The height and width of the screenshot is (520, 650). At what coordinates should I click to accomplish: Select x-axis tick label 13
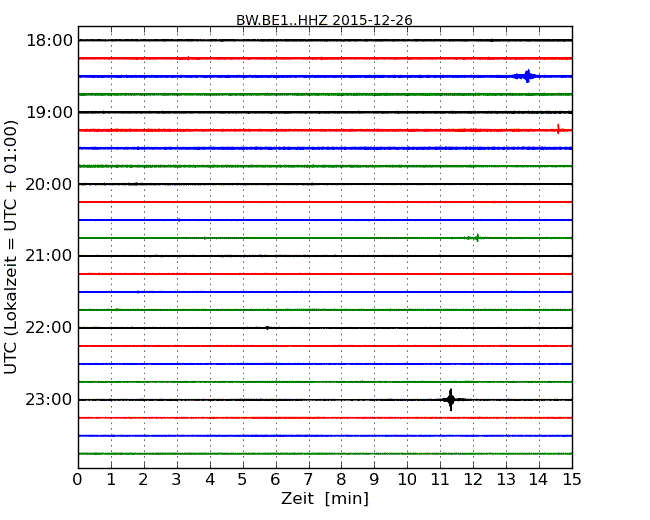[506, 479]
